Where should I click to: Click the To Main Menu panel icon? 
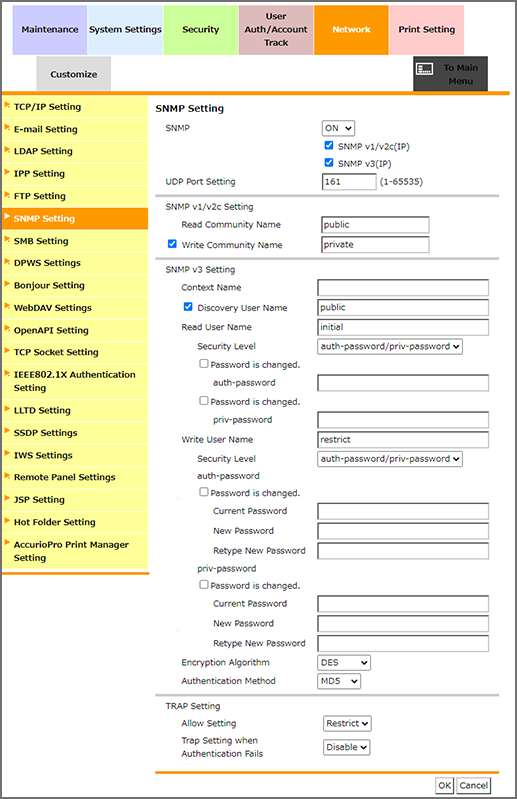(425, 69)
